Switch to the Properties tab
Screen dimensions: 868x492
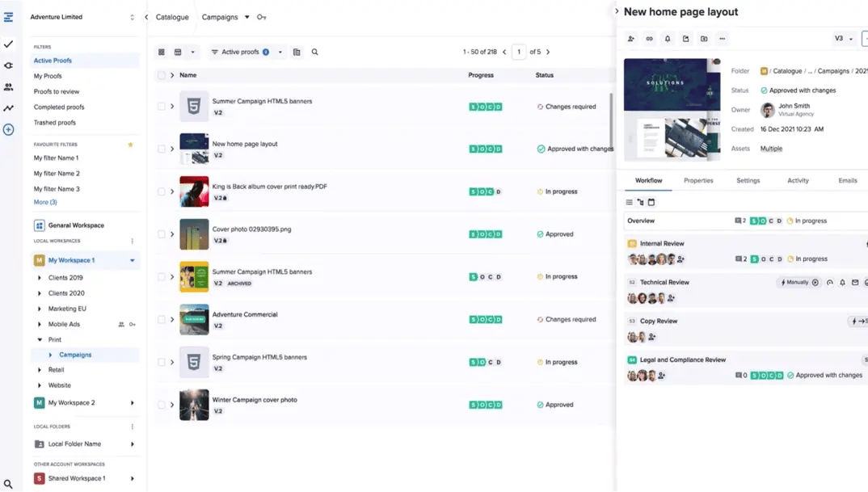(698, 180)
